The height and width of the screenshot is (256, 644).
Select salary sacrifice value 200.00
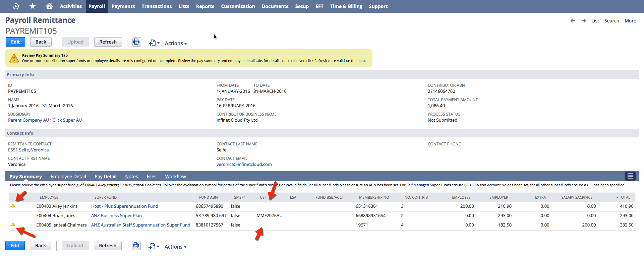click(589, 225)
